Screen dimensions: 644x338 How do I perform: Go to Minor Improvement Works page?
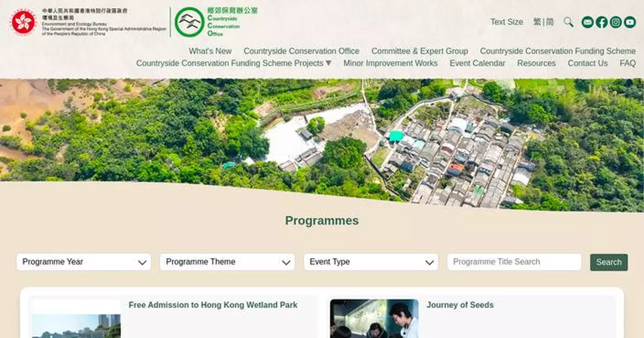(391, 63)
